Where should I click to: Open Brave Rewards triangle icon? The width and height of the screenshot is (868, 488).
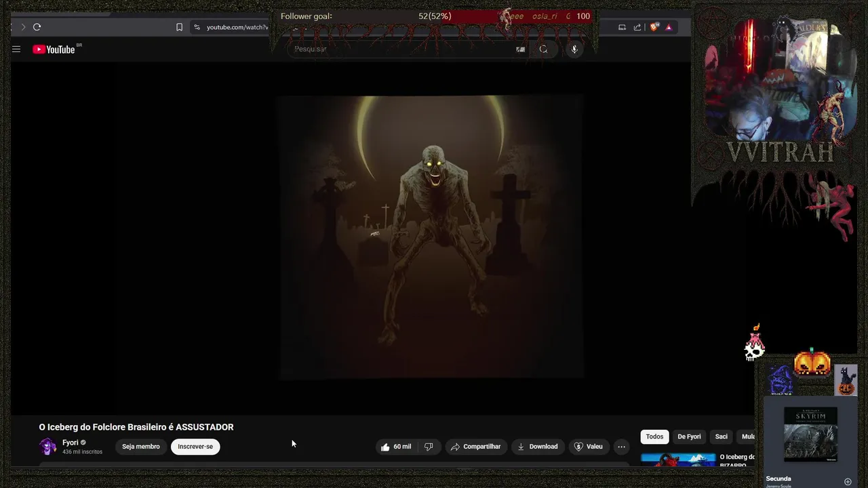click(669, 27)
